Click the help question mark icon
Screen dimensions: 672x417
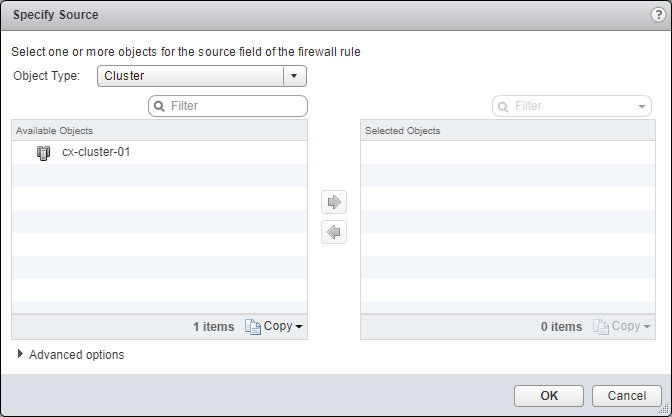(657, 15)
